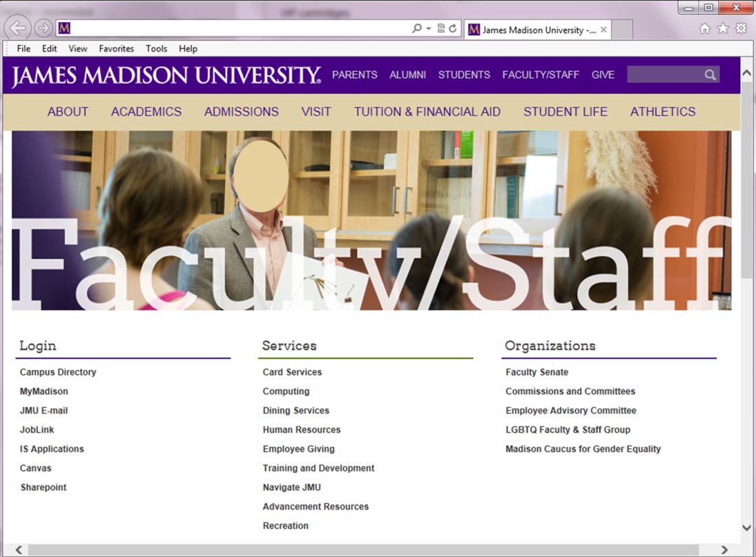756x557 pixels.
Task: Click the Give link
Action: click(603, 75)
